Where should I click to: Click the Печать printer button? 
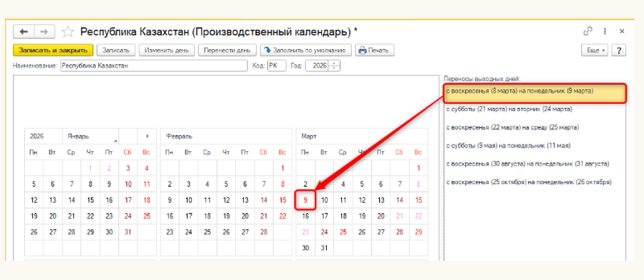point(374,50)
